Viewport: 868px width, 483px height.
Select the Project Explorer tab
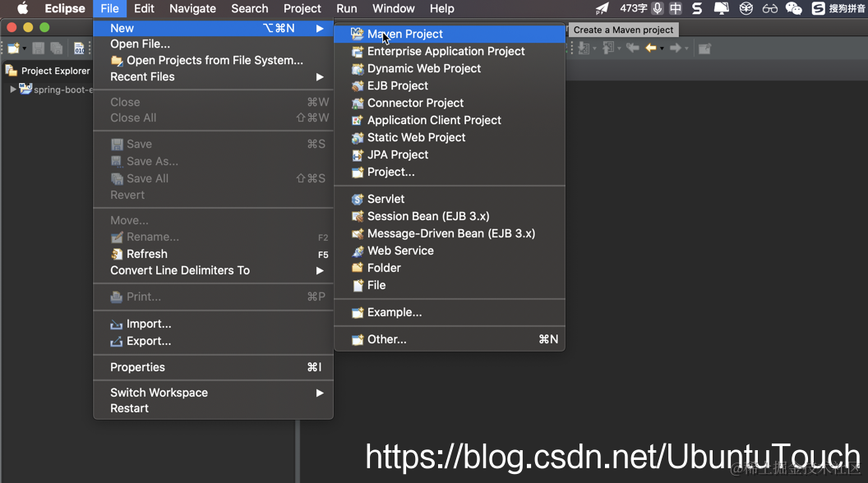48,71
